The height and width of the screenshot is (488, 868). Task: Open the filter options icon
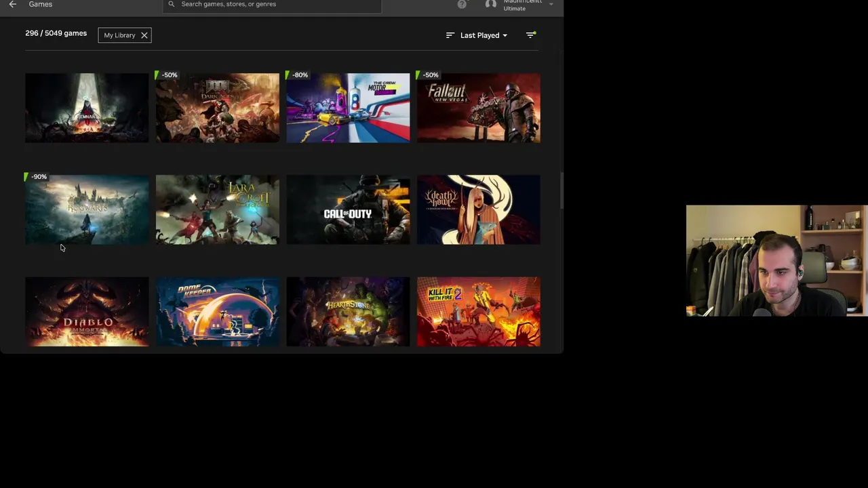531,35
